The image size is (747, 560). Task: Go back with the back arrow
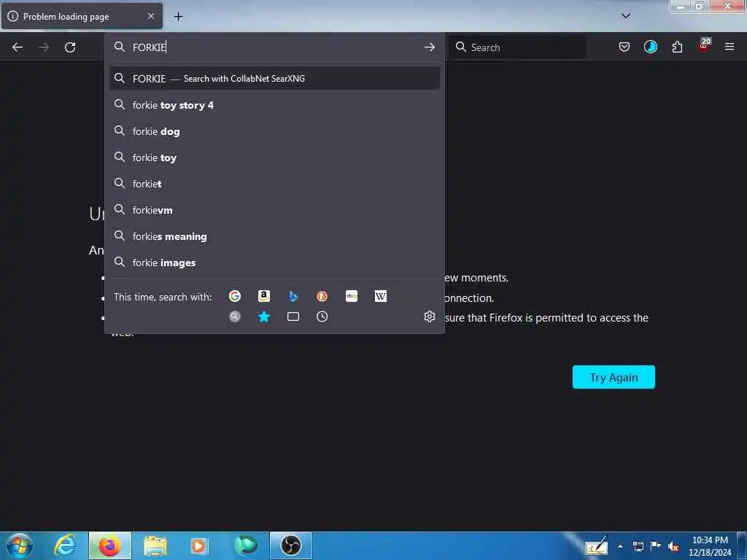pyautogui.click(x=18, y=47)
